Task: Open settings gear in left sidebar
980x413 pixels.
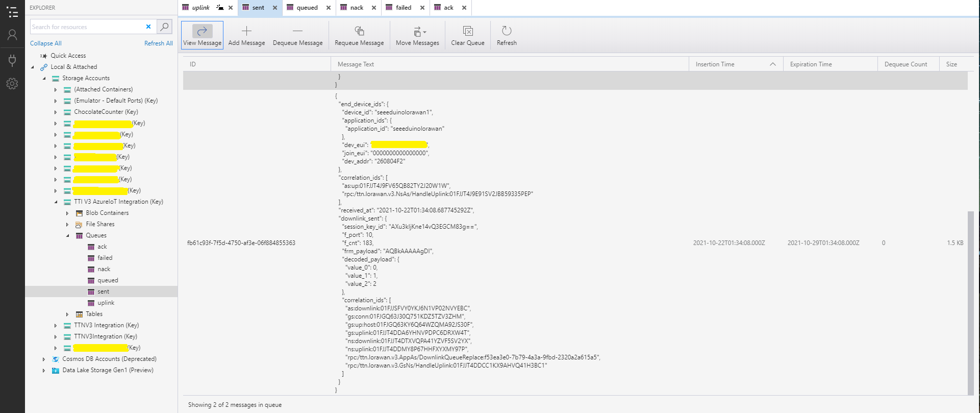Action: click(x=12, y=84)
